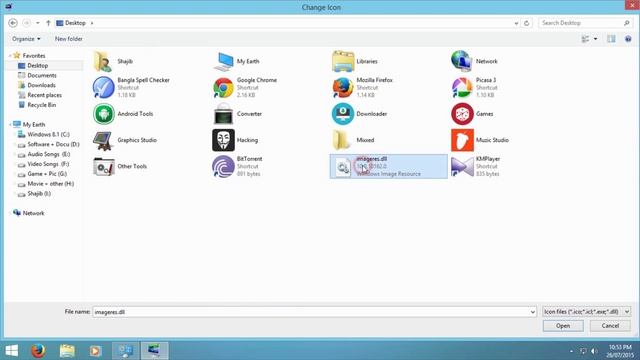Collapse the Favorites tree section
The height and width of the screenshot is (360, 640).
(x=10, y=56)
